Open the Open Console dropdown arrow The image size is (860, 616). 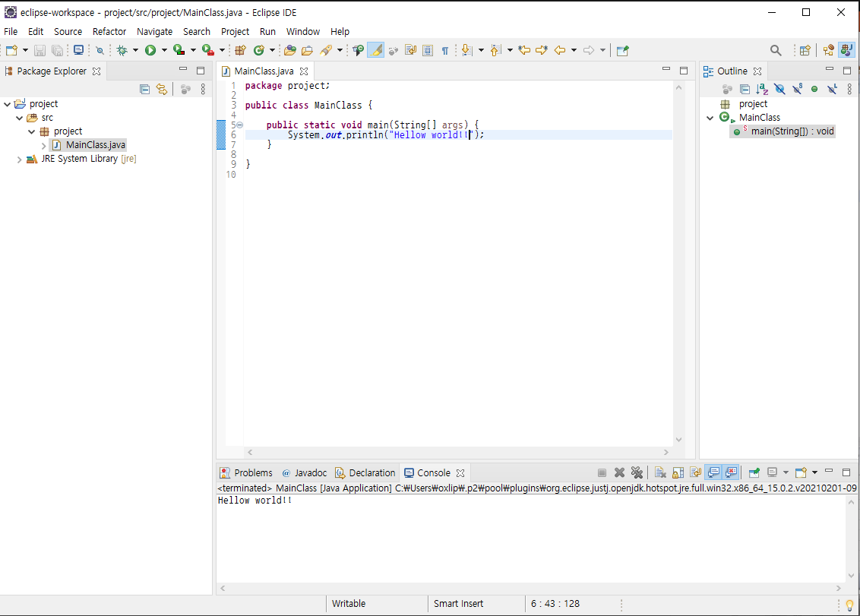(x=814, y=472)
